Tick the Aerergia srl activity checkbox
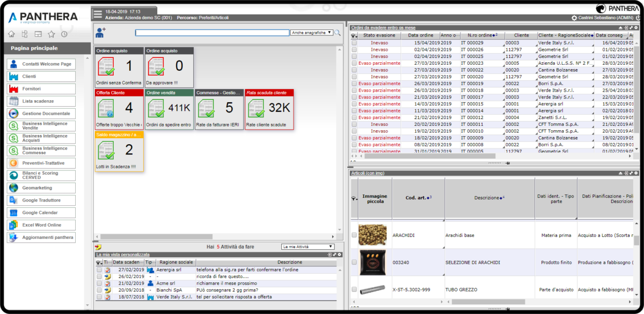This screenshot has height=314, width=644. click(99, 270)
